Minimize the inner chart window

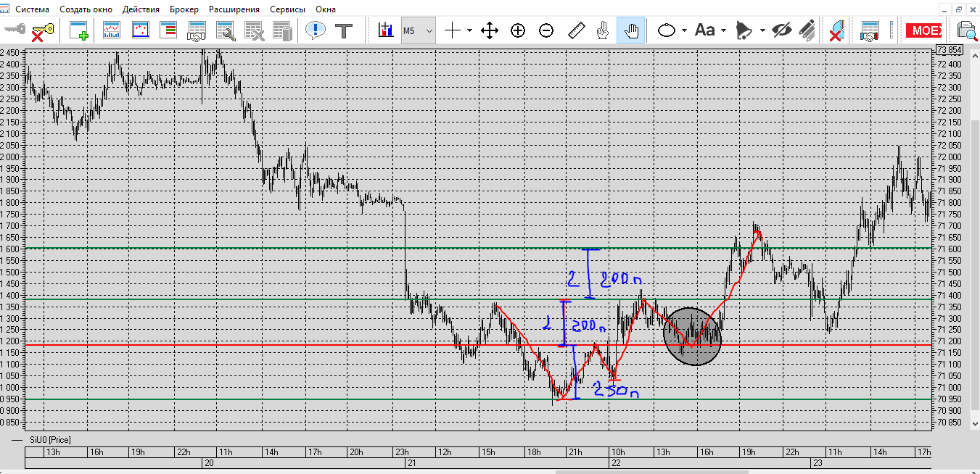(944, 9)
